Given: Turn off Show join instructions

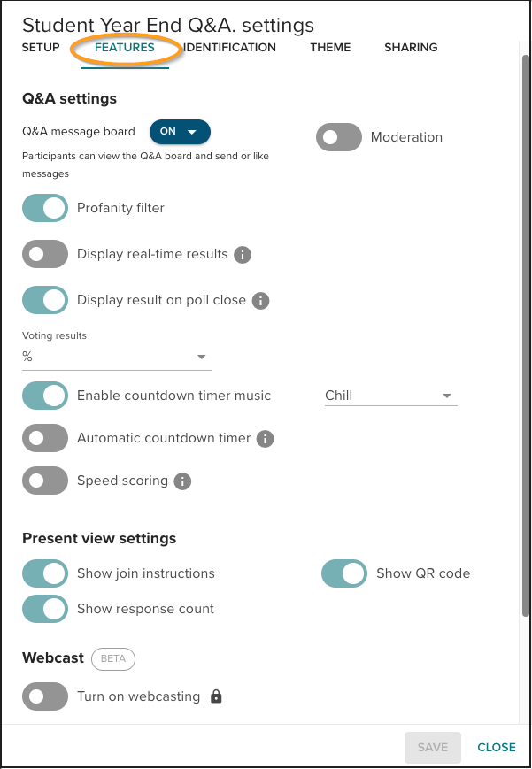Looking at the screenshot, I should (x=44, y=573).
